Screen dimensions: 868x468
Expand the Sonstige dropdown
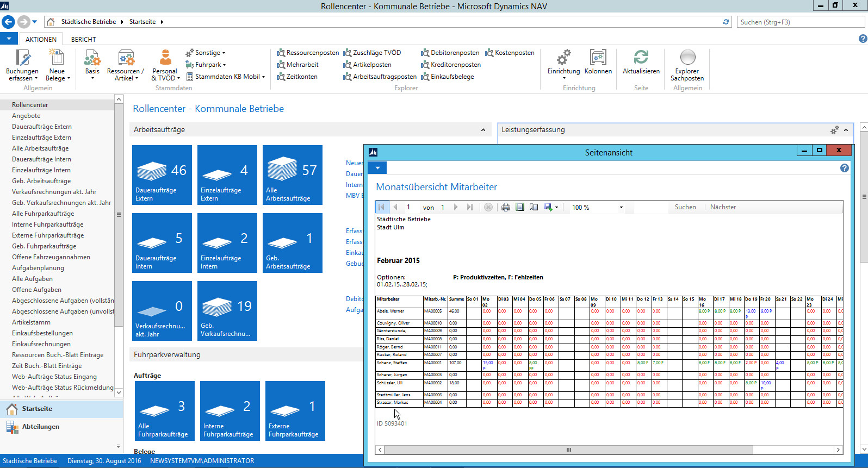(205, 53)
